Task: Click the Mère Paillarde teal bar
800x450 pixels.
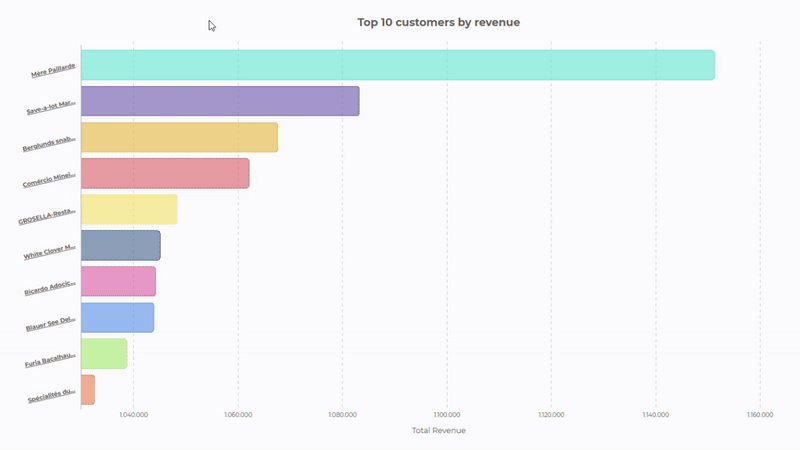Action: point(397,65)
